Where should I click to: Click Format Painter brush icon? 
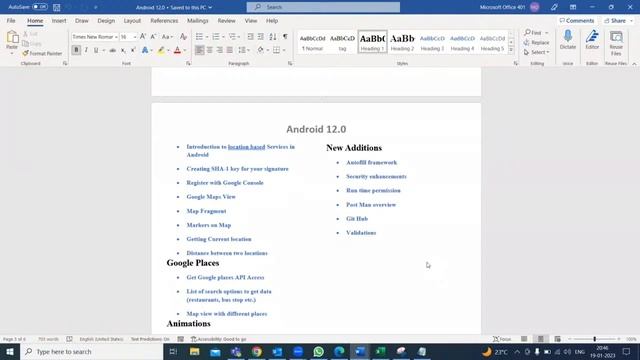pos(25,53)
